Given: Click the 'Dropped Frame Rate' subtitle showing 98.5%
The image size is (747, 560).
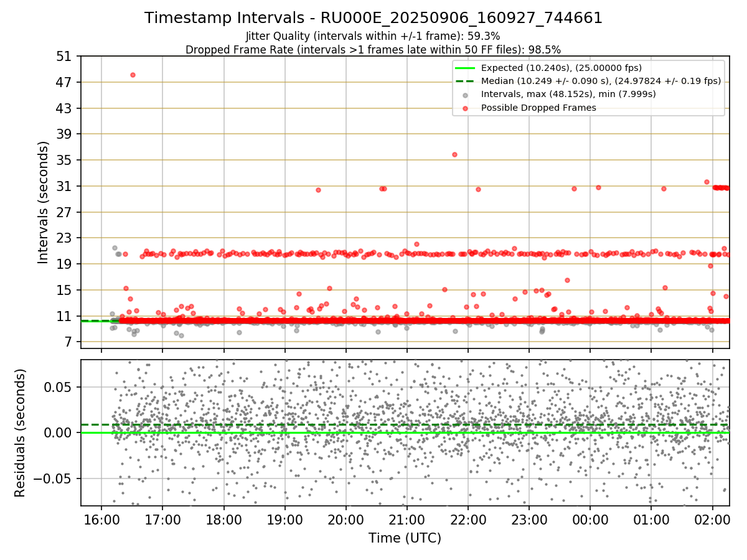Looking at the screenshot, I should coord(373,49).
